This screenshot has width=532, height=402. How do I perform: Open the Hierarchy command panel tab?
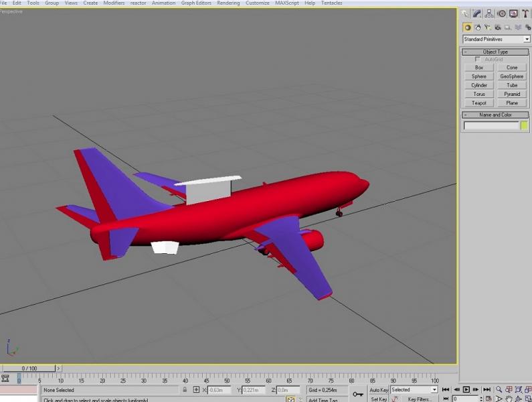pyautogui.click(x=489, y=14)
